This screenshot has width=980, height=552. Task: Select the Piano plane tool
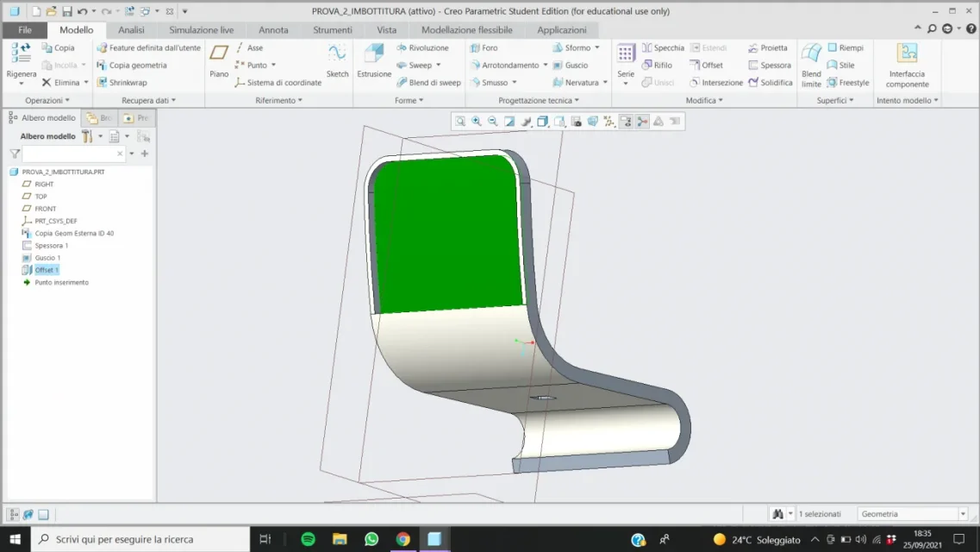tap(219, 61)
